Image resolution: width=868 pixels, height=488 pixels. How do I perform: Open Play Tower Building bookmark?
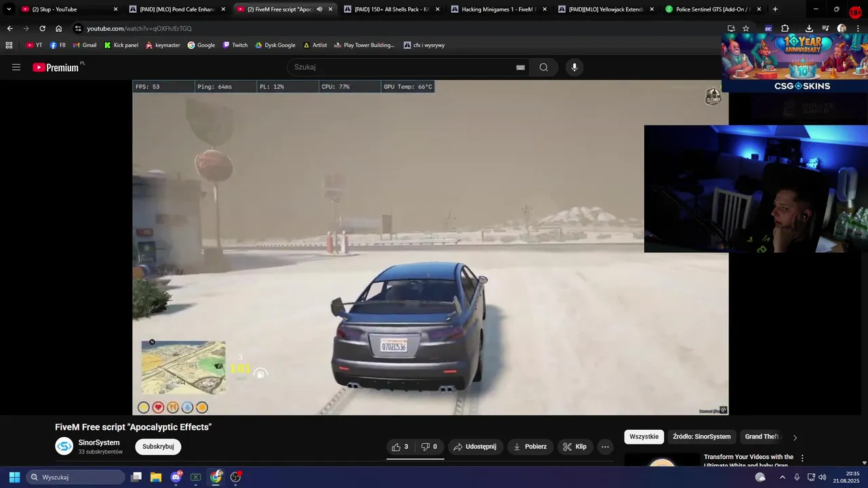pyautogui.click(x=364, y=45)
